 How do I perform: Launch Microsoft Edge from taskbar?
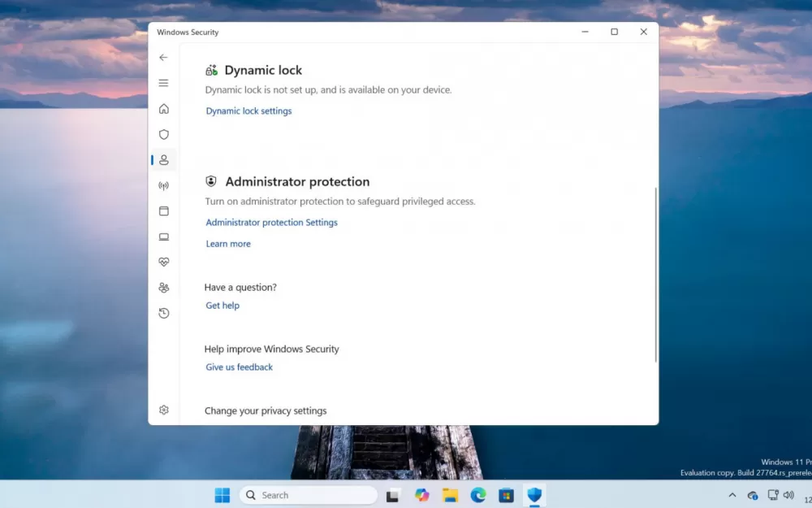(x=478, y=495)
